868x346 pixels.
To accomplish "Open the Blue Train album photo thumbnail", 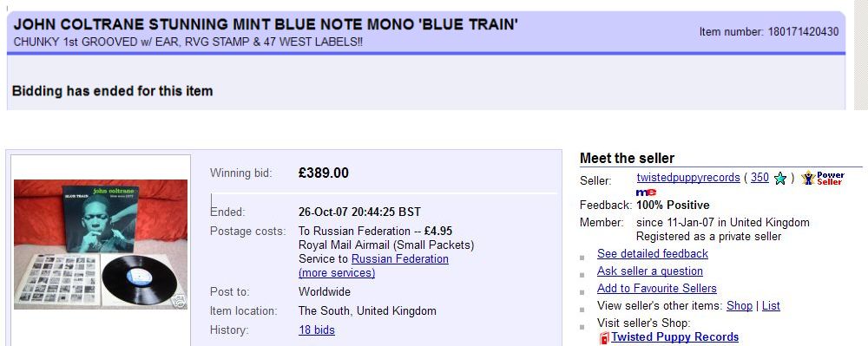I will click(101, 245).
